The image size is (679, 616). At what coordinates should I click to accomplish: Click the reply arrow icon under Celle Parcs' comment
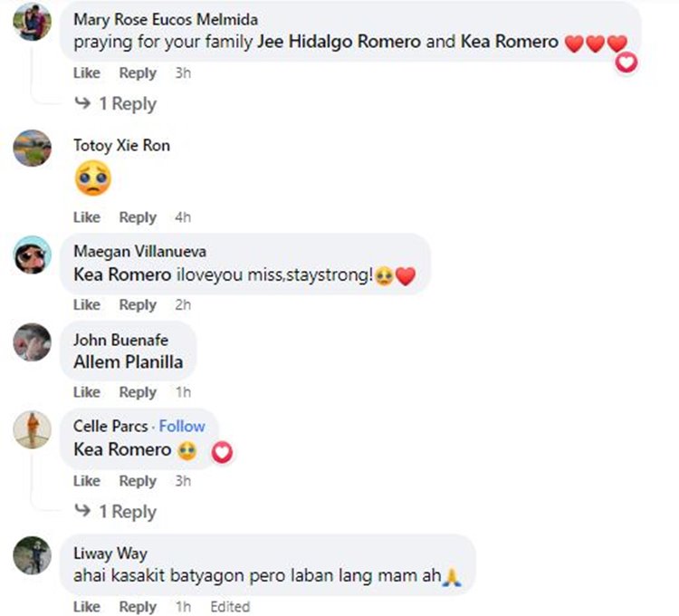click(82, 510)
